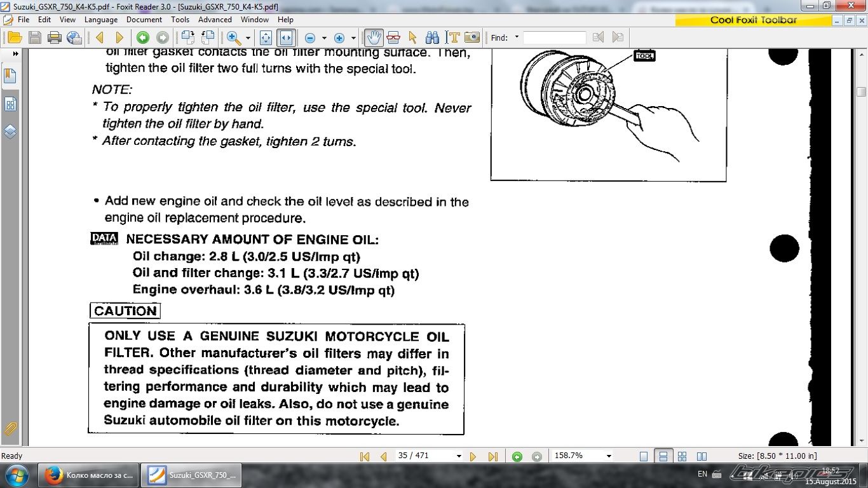Screen dimensions: 868x488
Task: Toggle the Fit Width button
Action: click(x=286, y=37)
